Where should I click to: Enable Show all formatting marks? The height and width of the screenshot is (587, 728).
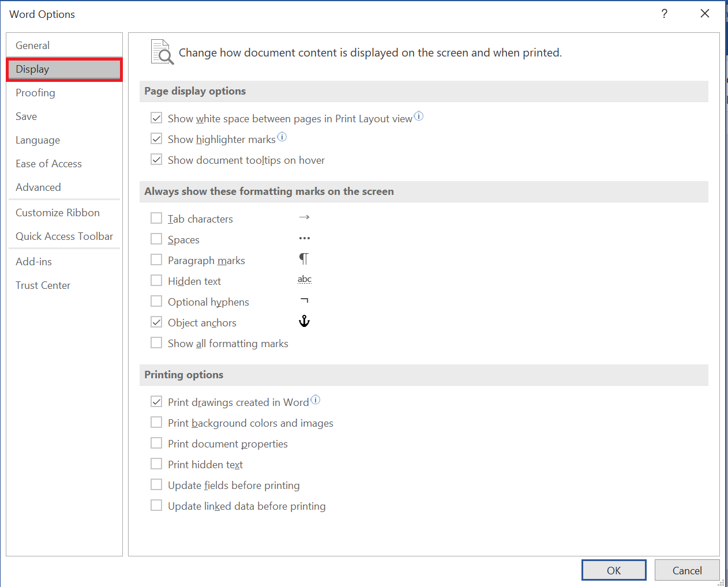coord(156,343)
